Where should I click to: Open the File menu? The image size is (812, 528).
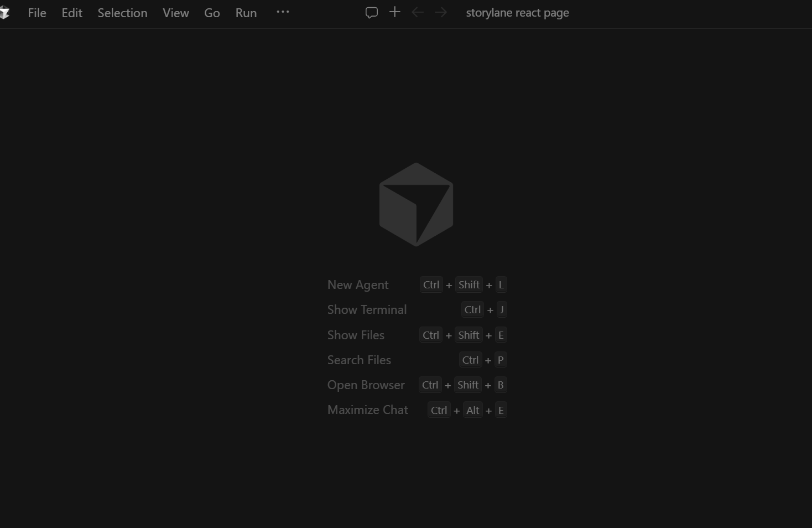pyautogui.click(x=37, y=13)
